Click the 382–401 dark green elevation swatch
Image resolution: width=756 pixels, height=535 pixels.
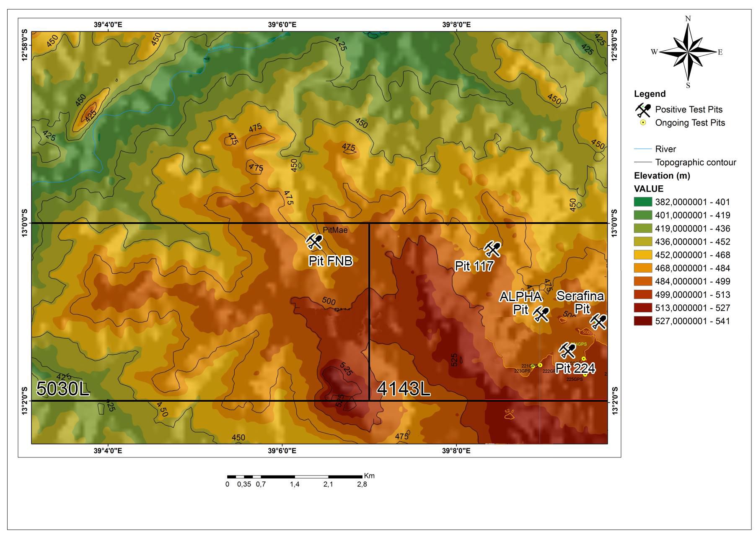pyautogui.click(x=642, y=202)
